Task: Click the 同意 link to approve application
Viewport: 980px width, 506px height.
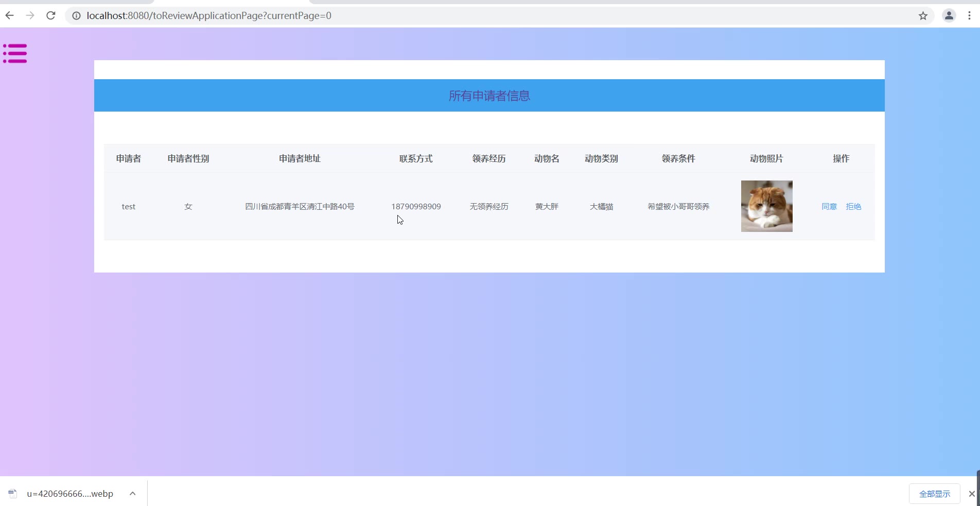Action: click(829, 206)
